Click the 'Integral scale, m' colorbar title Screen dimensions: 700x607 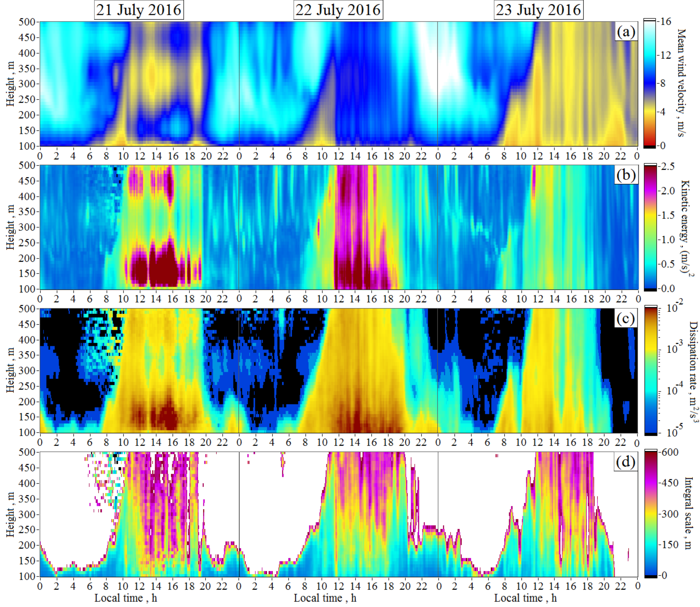(688, 513)
